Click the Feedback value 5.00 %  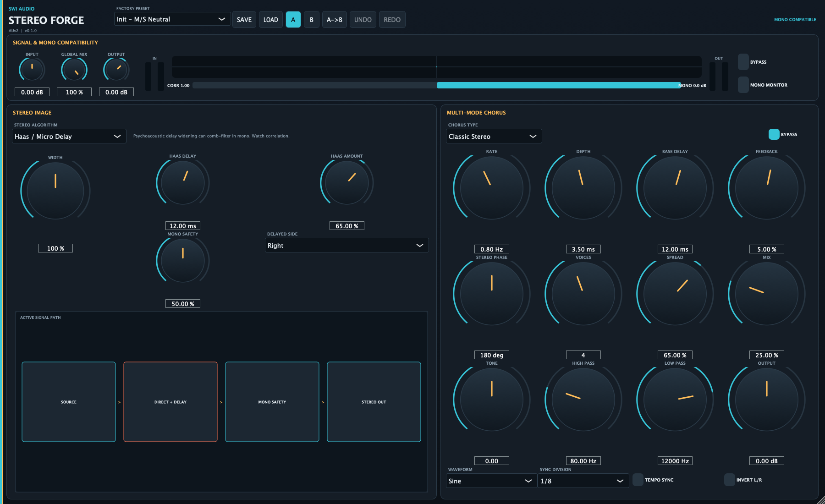pos(767,249)
